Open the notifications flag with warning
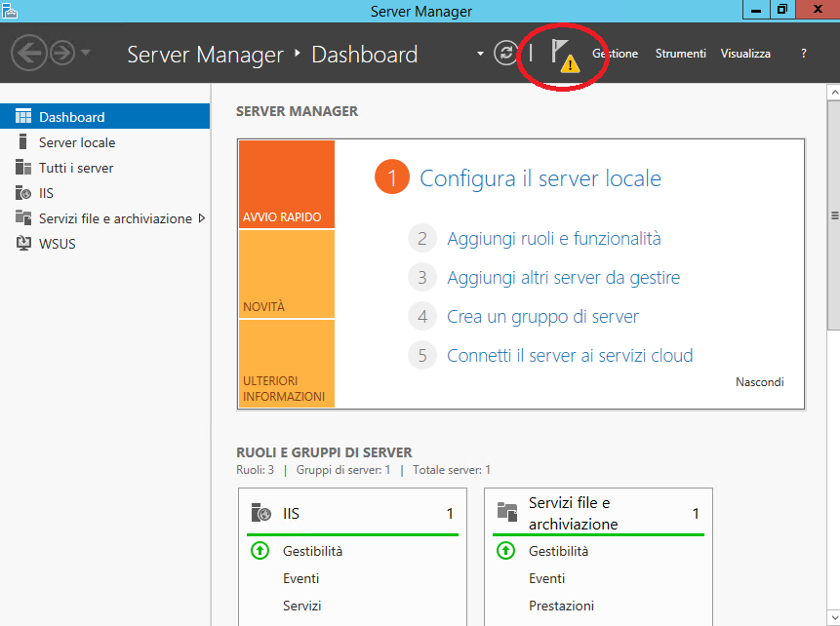The width and height of the screenshot is (840, 626). 565,56
